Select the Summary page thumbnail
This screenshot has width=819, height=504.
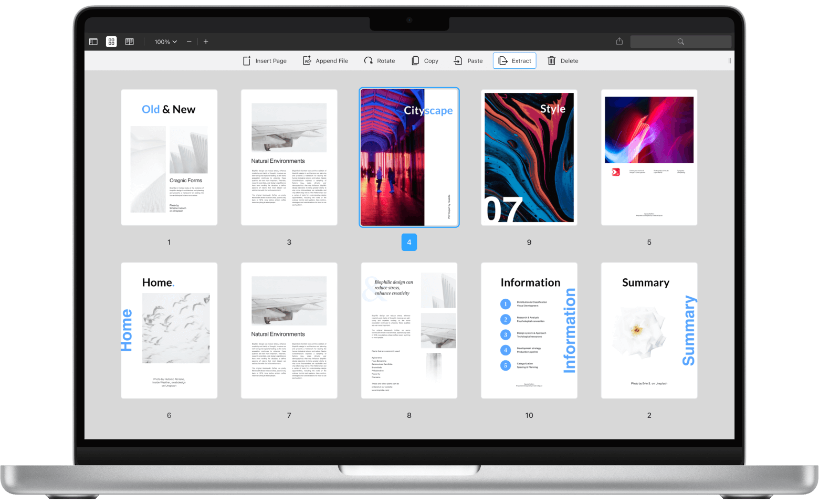[649, 331]
